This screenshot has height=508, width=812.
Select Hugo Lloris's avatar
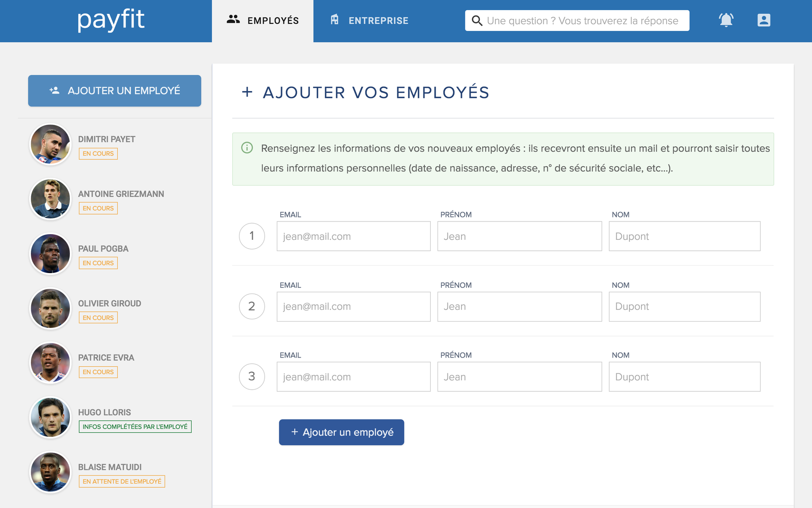[x=50, y=418]
